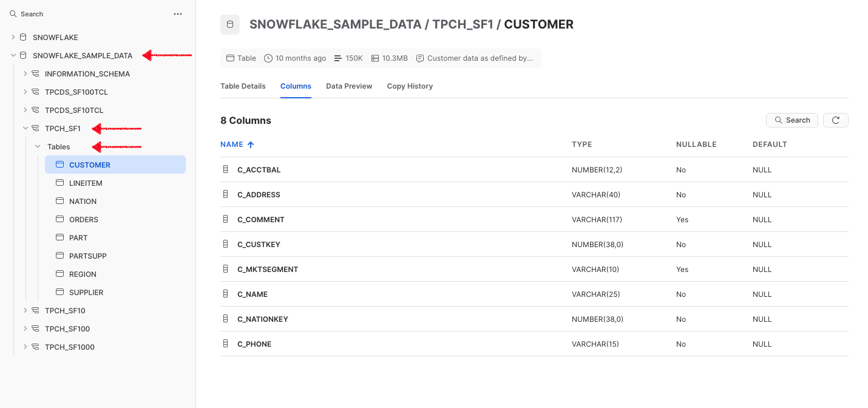Collapse the TPCH_SF1 schema
Screen dimensions: 868x408
(25, 128)
